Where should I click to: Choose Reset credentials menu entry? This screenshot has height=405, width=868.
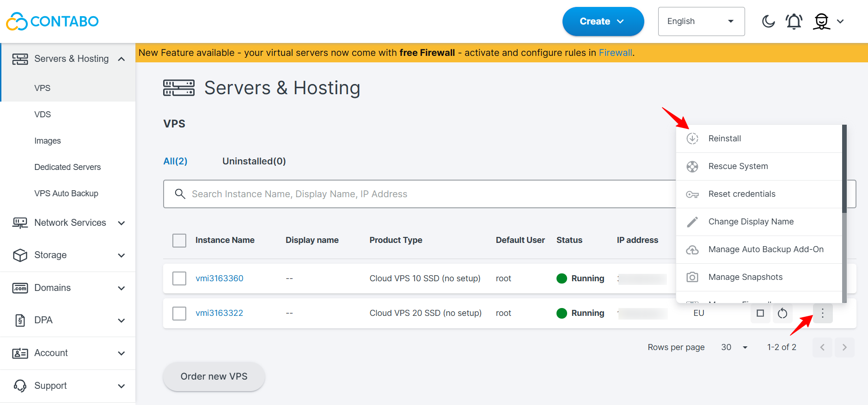(x=759, y=194)
